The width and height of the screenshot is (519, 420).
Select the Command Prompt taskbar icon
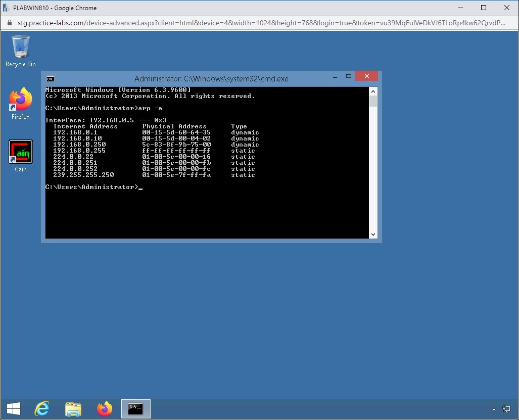coord(135,408)
